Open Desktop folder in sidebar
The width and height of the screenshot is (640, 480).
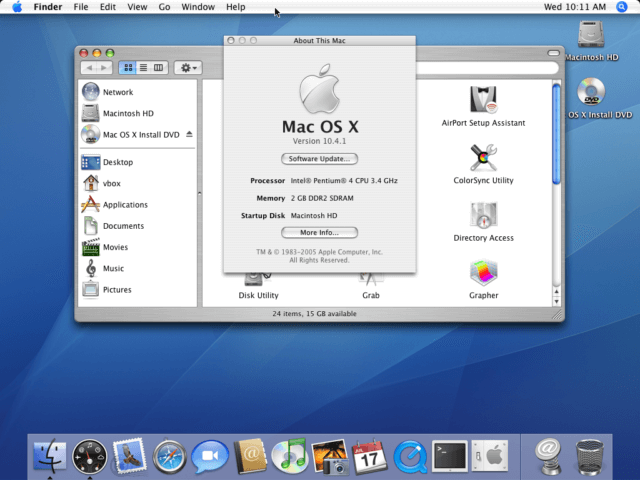tap(137, 162)
